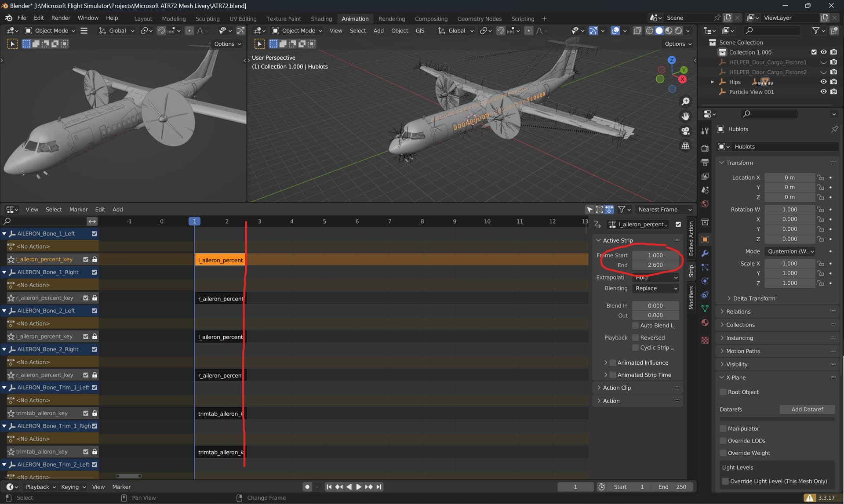Screen dimensions: 844x504
Task: Enable the Root Object checkbox in X-Plane panel
Action: click(723, 392)
